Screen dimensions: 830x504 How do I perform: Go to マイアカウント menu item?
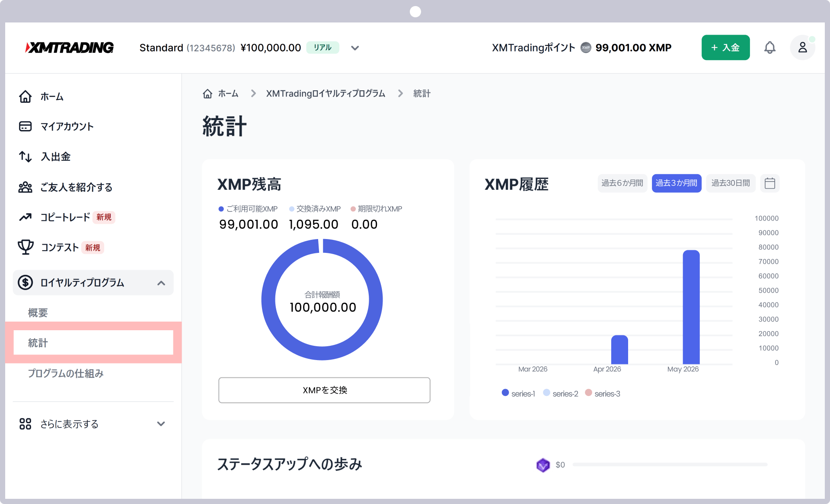67,126
